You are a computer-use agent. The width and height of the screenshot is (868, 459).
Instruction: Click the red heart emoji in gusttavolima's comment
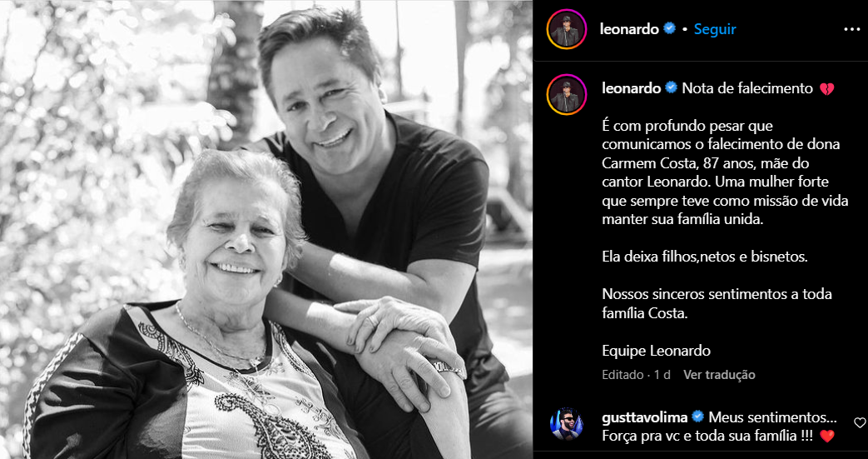coord(826,437)
